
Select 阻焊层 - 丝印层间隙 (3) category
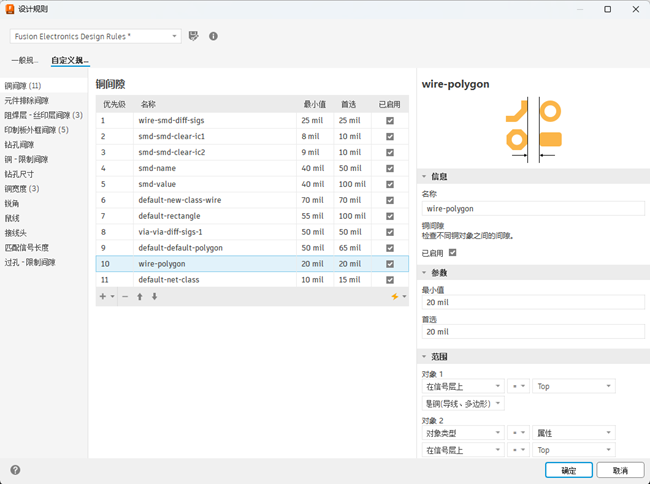pos(44,115)
